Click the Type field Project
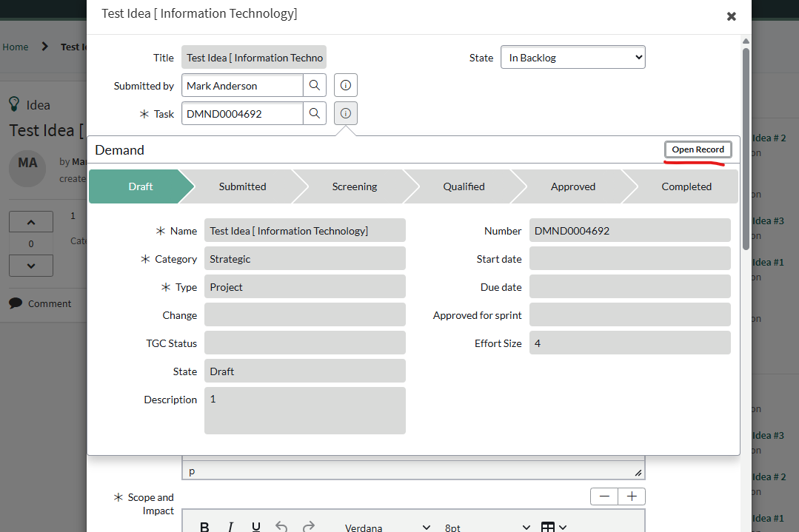 [305, 286]
